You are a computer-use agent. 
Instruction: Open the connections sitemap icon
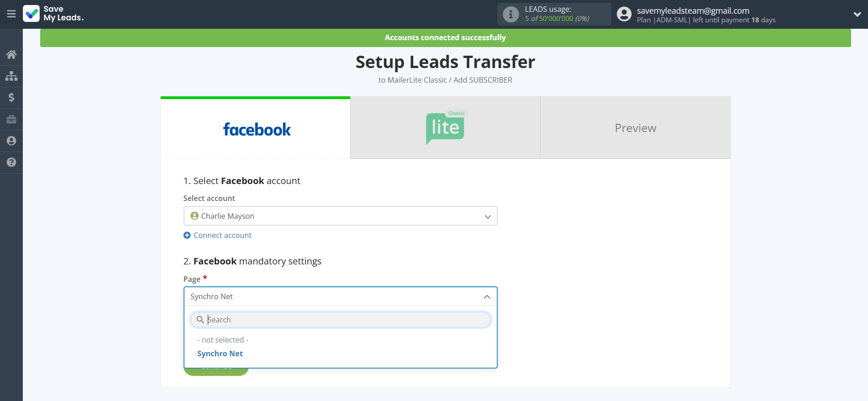coord(11,76)
